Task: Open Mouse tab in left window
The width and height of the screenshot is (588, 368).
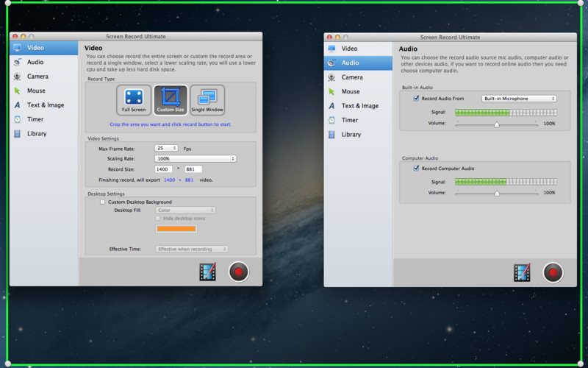Action: point(44,91)
